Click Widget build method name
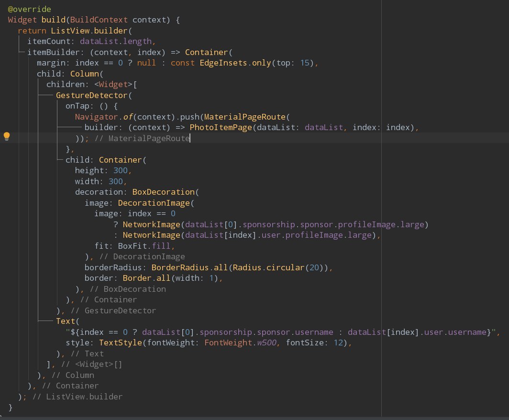This screenshot has width=509, height=420. (53, 20)
